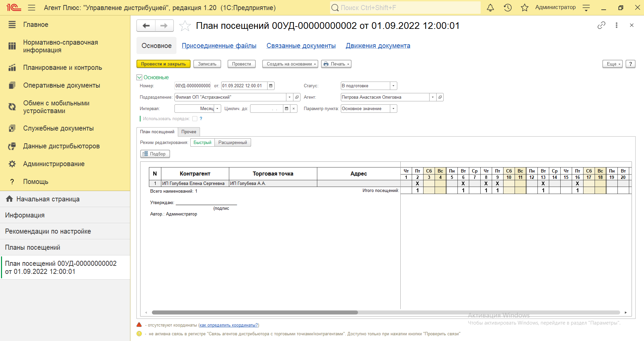Clear the Циклич. до date

[293, 108]
